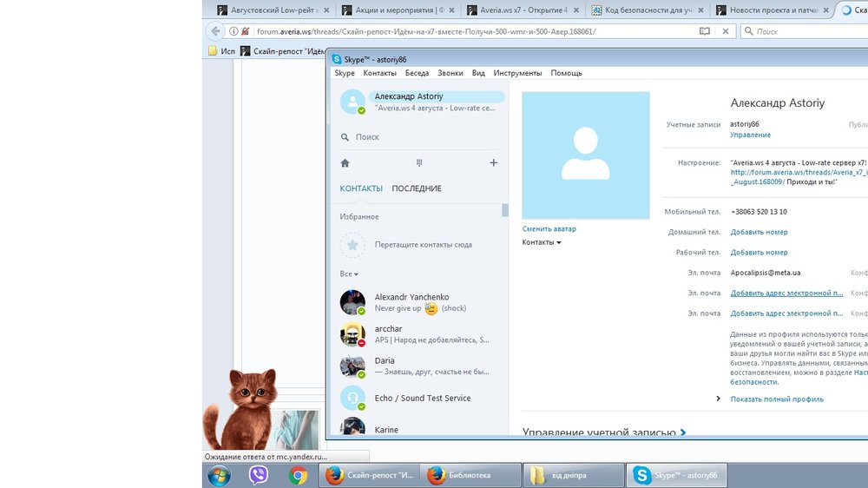Click the Сменить аватар link
Viewport: 868px width, 488px height.
549,229
